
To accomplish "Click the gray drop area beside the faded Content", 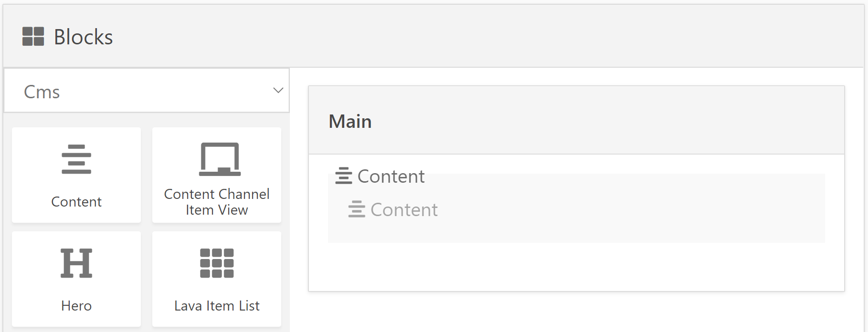I will point(630,209).
